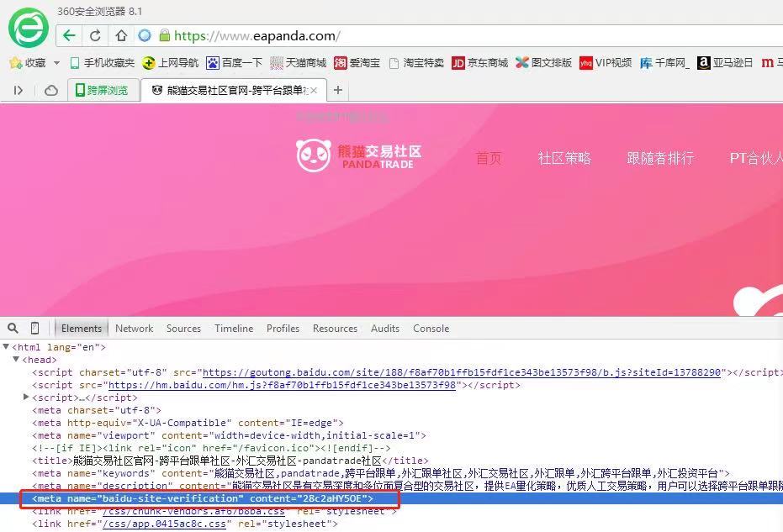
Task: Select the meta charset="utf-8" line
Action: 97,410
